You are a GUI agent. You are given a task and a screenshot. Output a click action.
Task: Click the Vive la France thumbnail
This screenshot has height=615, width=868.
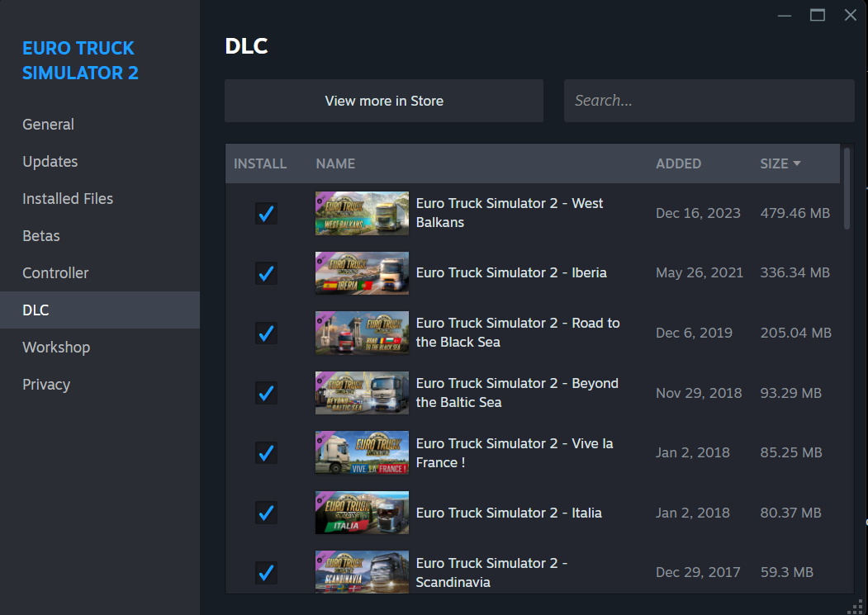(362, 453)
